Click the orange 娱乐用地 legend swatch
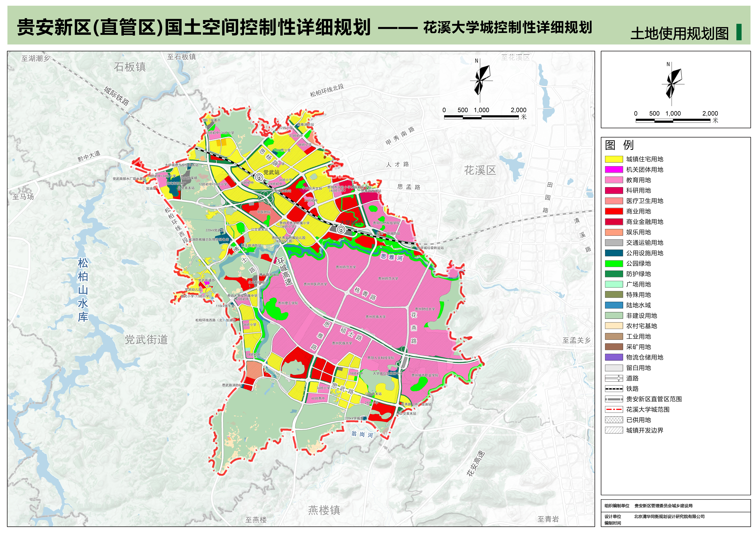 pyautogui.click(x=614, y=232)
